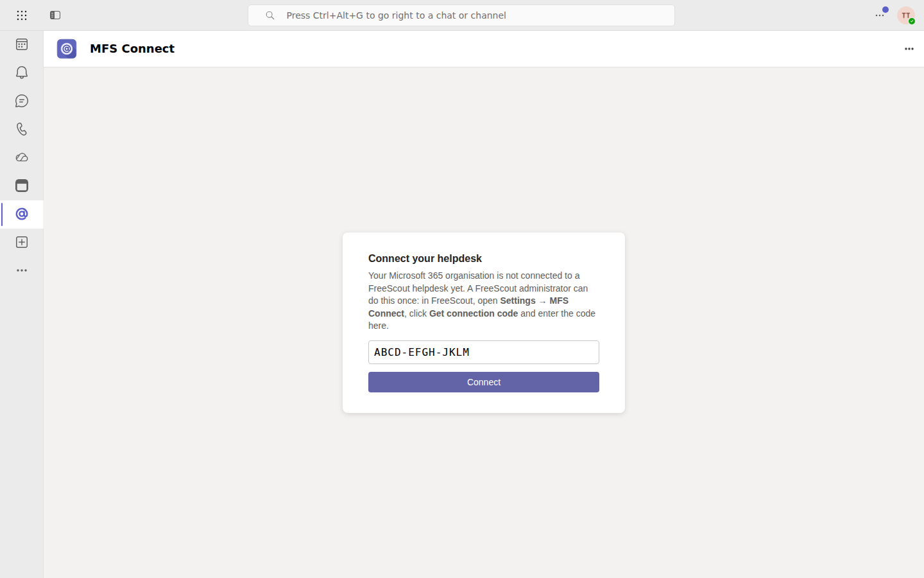Focus the top search box
The image size is (924, 578).
pyautogui.click(x=461, y=15)
